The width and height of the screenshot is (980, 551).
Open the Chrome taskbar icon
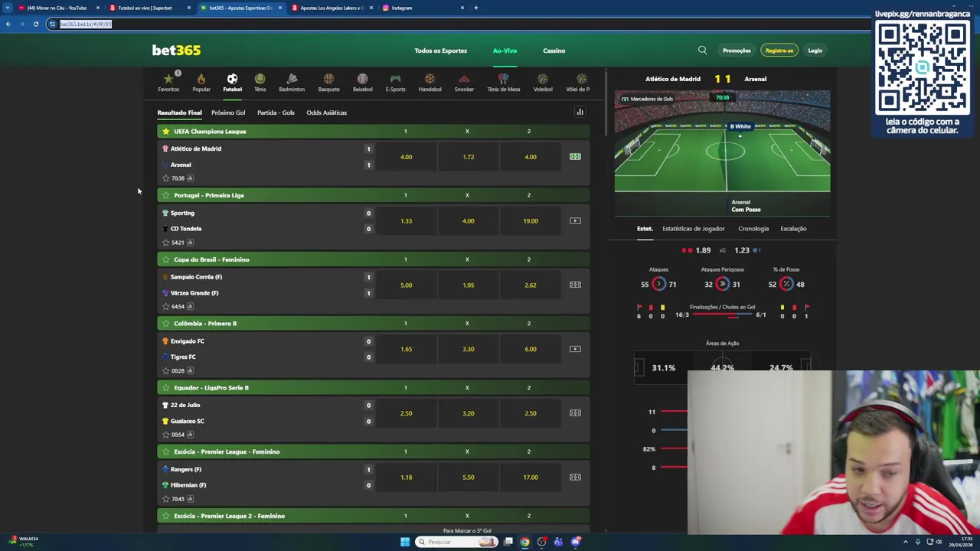pyautogui.click(x=524, y=542)
